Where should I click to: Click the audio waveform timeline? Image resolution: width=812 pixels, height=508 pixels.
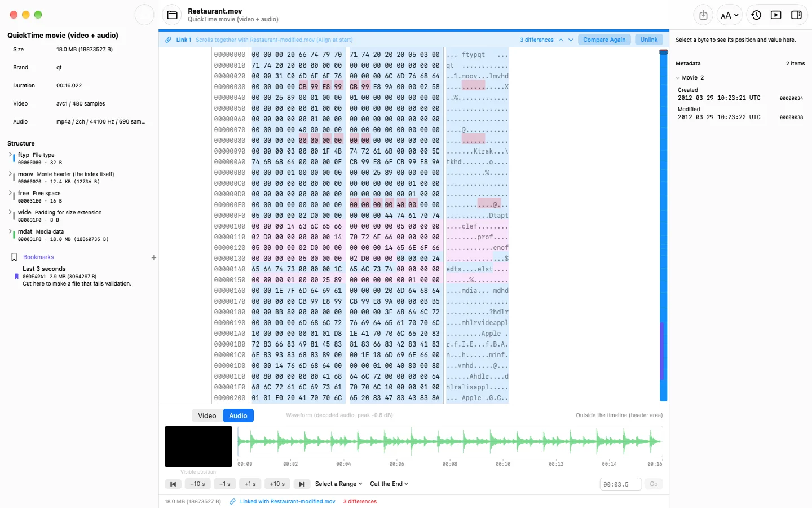click(450, 441)
